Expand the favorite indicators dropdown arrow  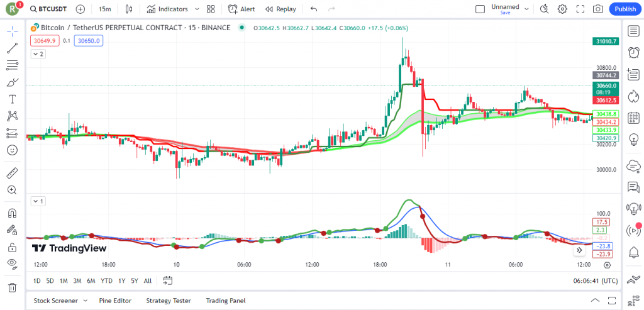click(x=197, y=9)
